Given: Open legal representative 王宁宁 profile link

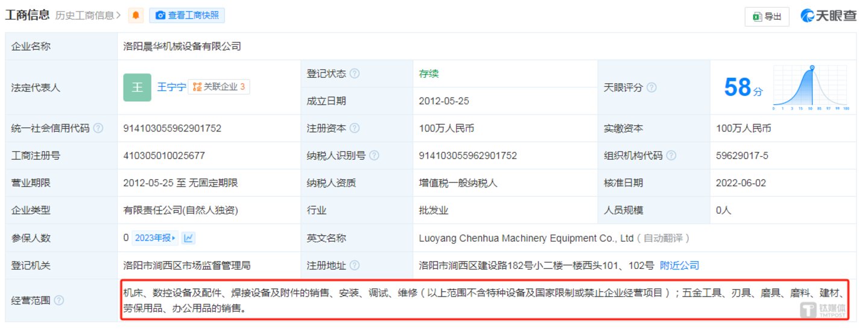Looking at the screenshot, I should pyautogui.click(x=170, y=87).
